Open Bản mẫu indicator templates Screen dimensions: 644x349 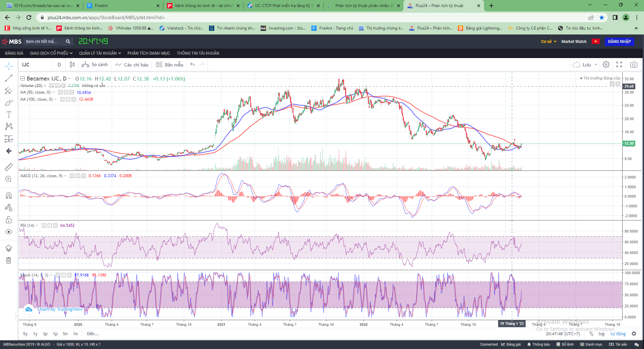click(x=169, y=64)
